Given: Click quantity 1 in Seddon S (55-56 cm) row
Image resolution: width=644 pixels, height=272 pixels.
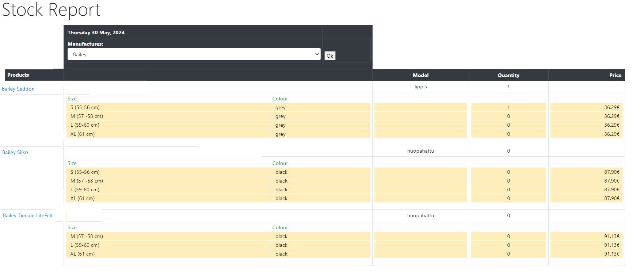Looking at the screenshot, I should pyautogui.click(x=508, y=107).
